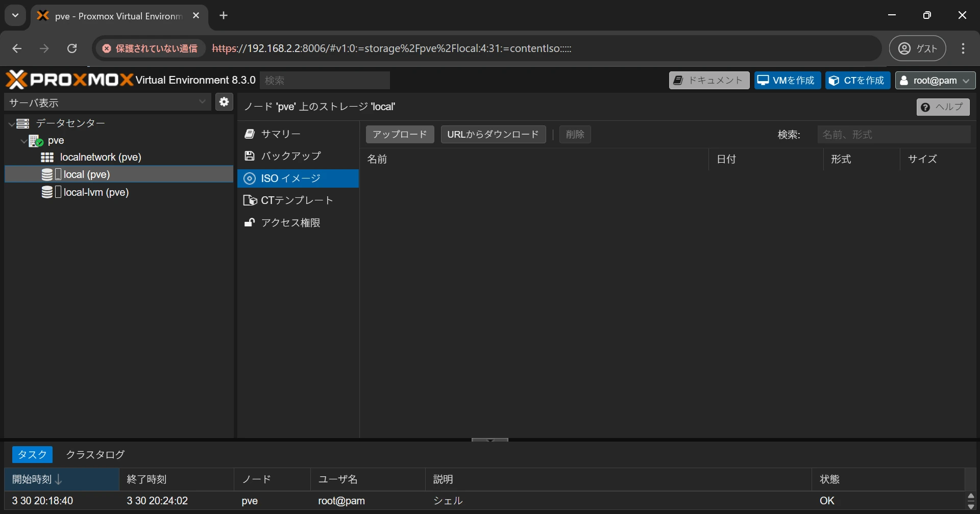Viewport: 980px width, 514px height.
Task: Click the Create VM button
Action: coord(788,81)
